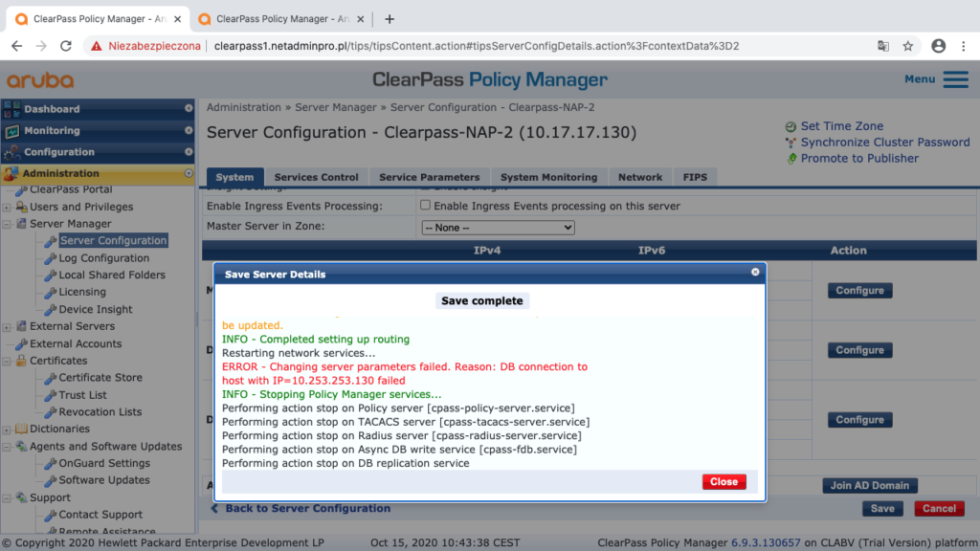Image resolution: width=980 pixels, height=551 pixels.
Task: Click the wrench icon beside Log Configuration
Action: click(x=51, y=258)
